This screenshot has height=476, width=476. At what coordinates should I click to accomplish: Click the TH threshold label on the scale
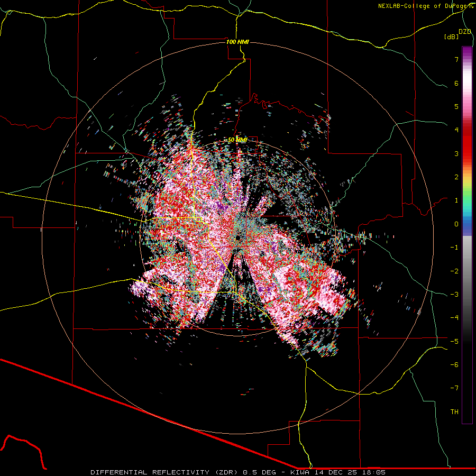point(454,412)
